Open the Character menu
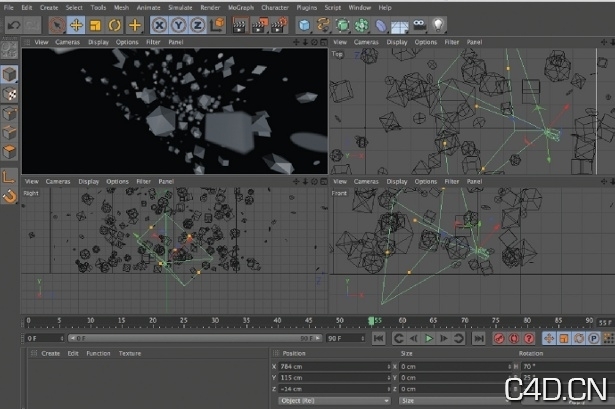Image resolution: width=615 pixels, height=409 pixels. tap(275, 7)
